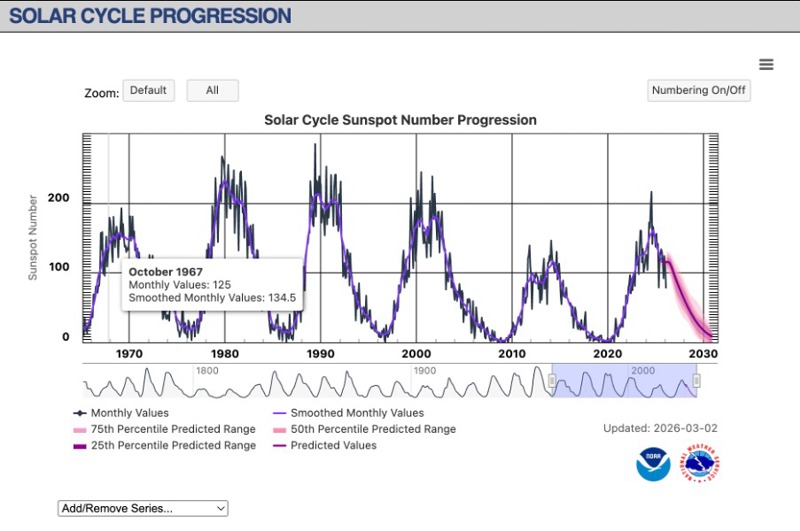Click the chart title Solar Cycle Sunspot Number Progression

click(400, 120)
